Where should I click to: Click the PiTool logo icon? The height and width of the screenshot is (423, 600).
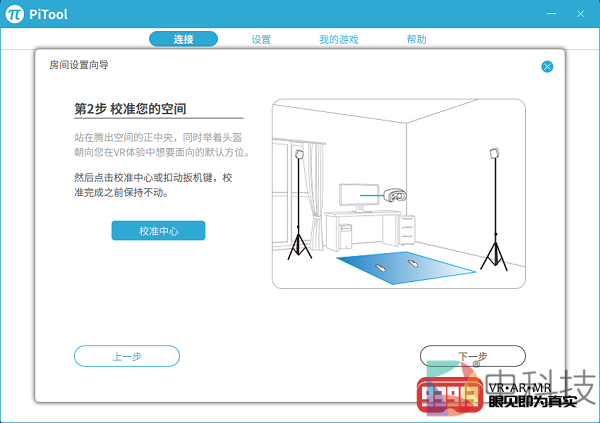(x=14, y=16)
